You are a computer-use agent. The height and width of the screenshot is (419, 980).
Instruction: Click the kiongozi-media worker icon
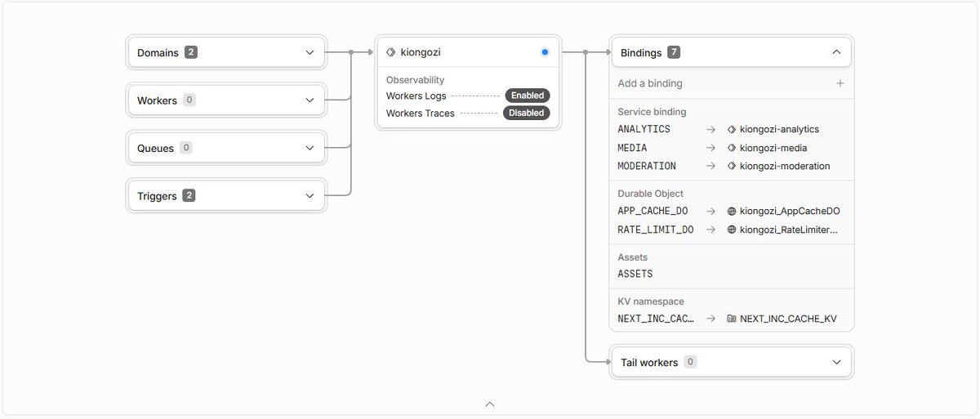point(732,148)
